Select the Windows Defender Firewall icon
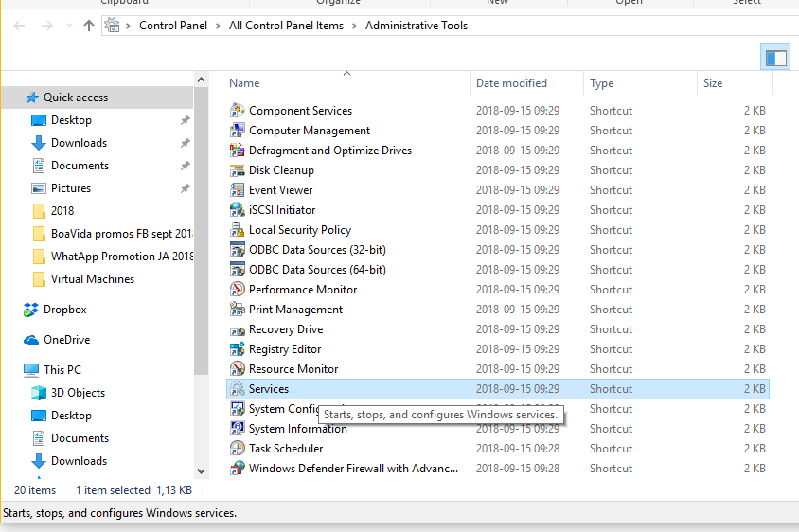The height and width of the screenshot is (532, 799). (x=237, y=469)
